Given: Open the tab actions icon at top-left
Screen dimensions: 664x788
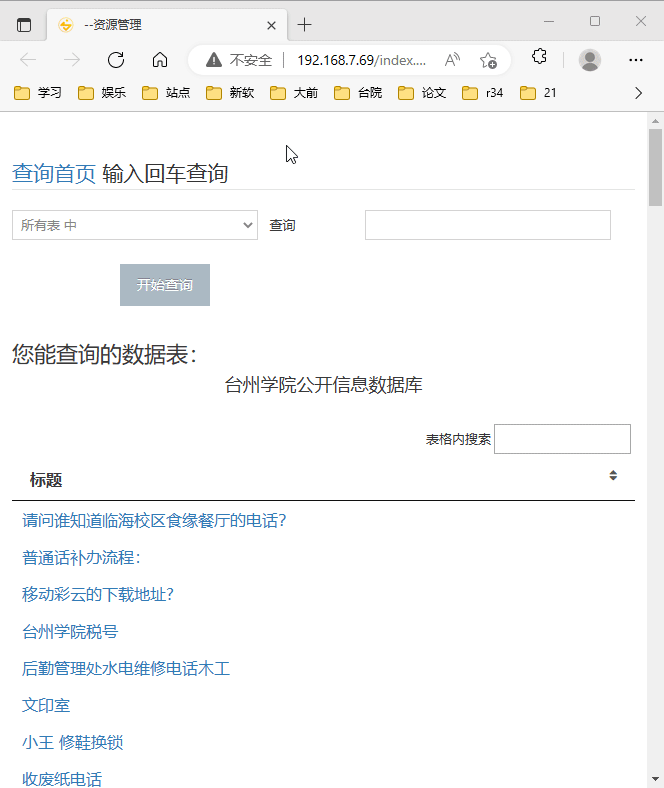Looking at the screenshot, I should (24, 25).
